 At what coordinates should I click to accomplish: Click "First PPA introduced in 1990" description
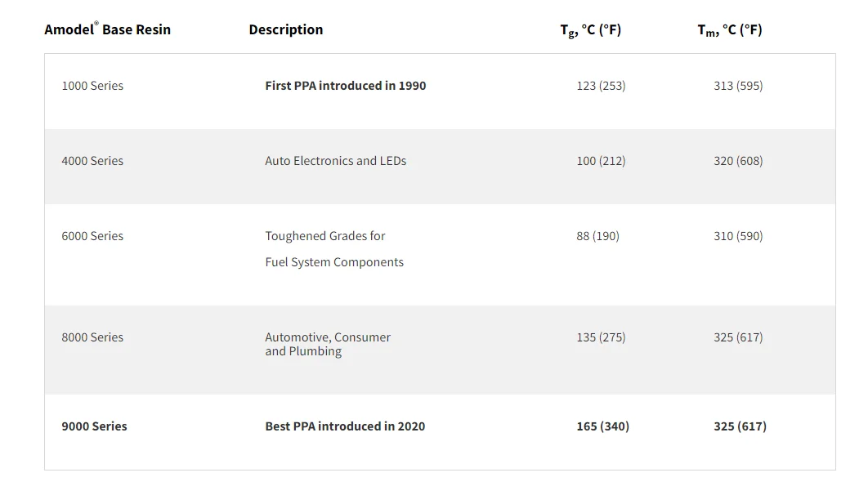point(345,86)
